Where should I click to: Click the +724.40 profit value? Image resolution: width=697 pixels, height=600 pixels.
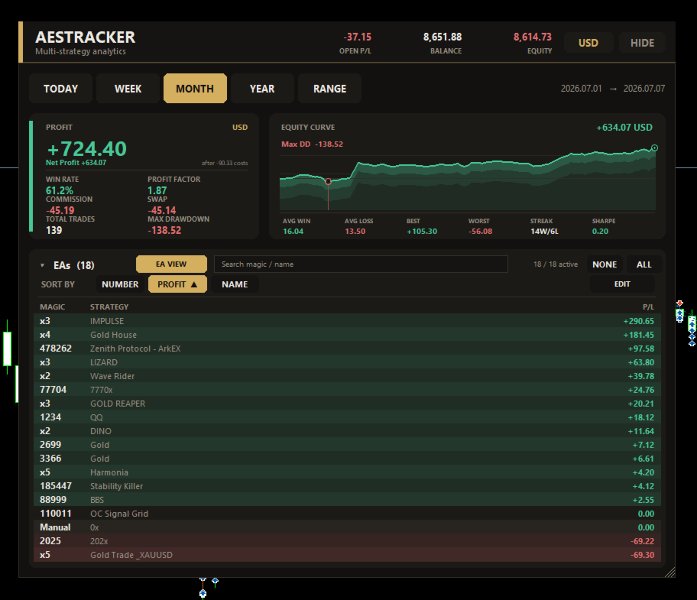pyautogui.click(x=87, y=149)
